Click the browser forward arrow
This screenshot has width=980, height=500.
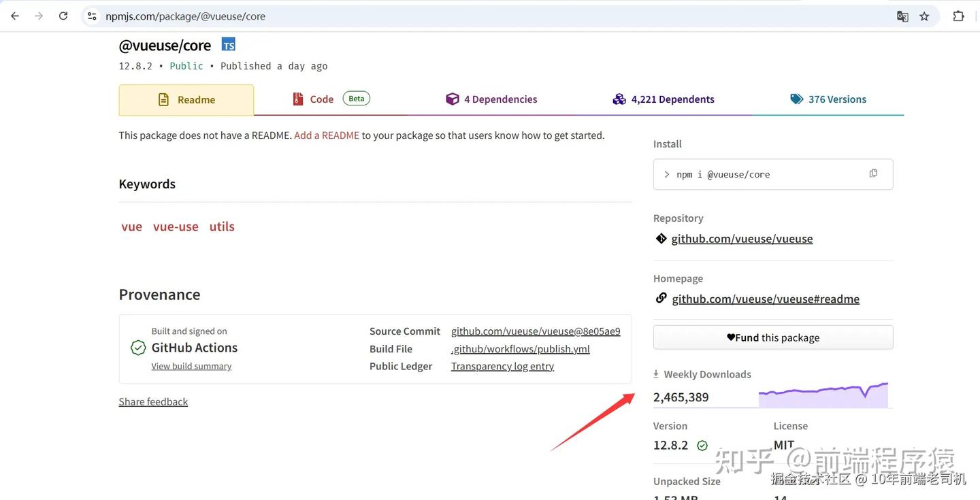39,16
